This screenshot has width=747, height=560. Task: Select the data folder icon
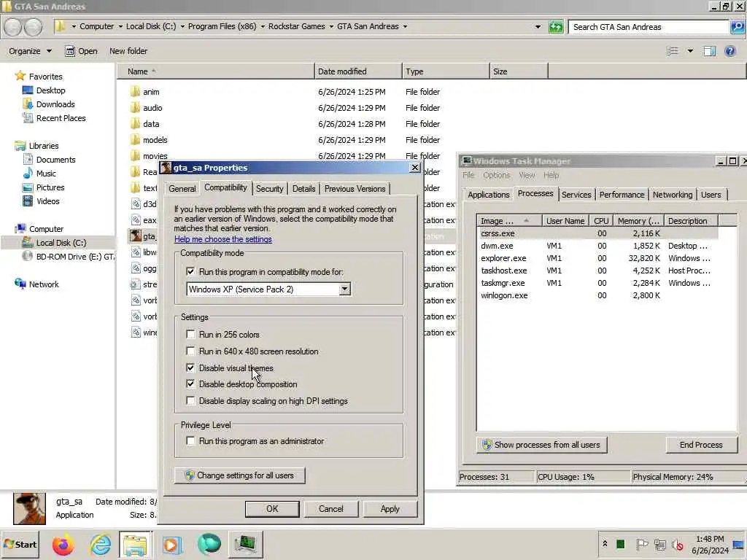[135, 124]
